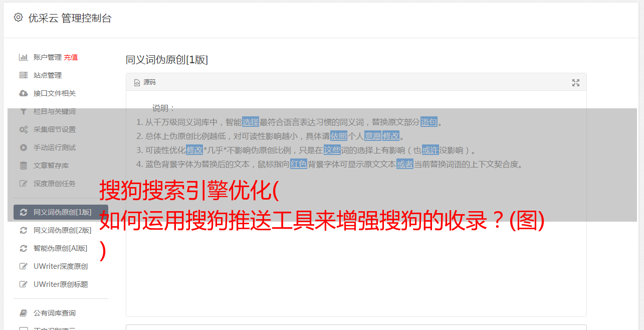Open UWriter原创标题 in sidebar
Screen dimensions: 644x330
pos(61,284)
